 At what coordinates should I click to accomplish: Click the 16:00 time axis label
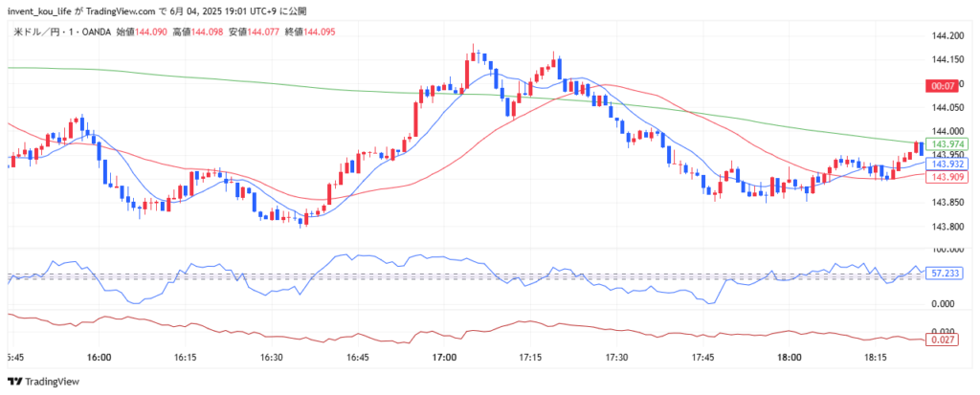point(100,358)
